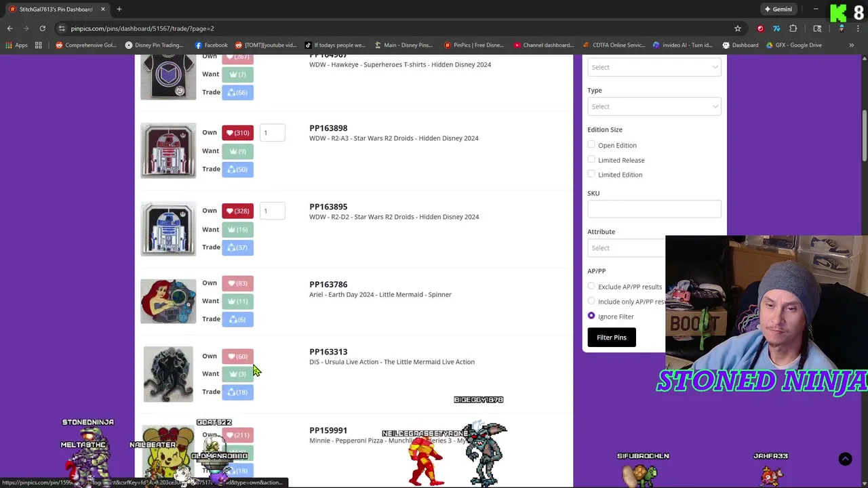Check the Open Edition checkbox
868x488 pixels.
[x=591, y=145]
